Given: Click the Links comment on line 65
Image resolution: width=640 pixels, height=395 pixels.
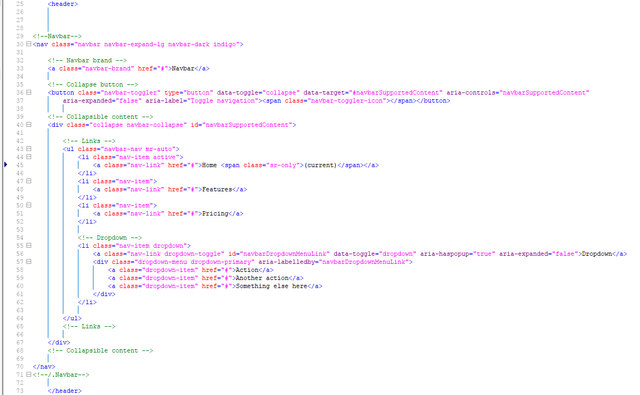Looking at the screenshot, I should tap(89, 326).
